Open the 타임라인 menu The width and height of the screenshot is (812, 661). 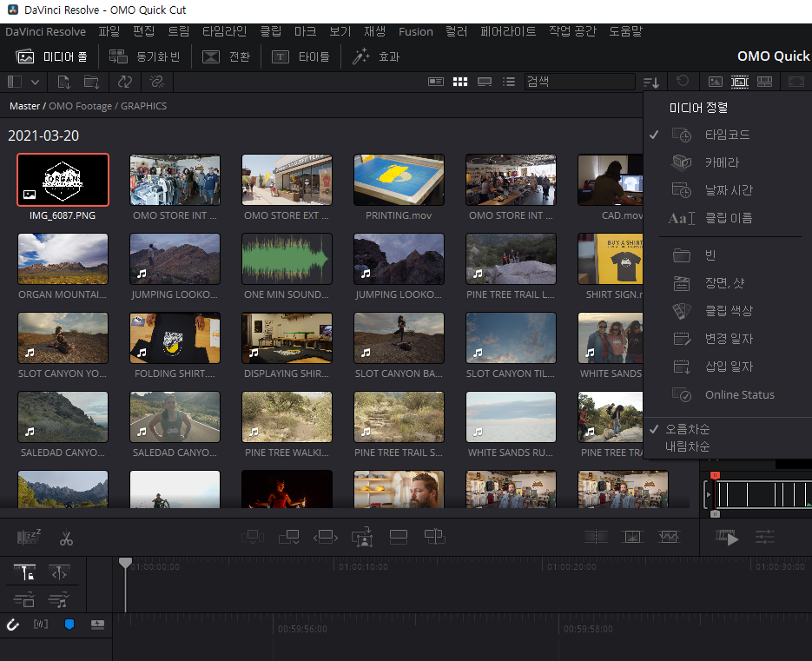[224, 31]
